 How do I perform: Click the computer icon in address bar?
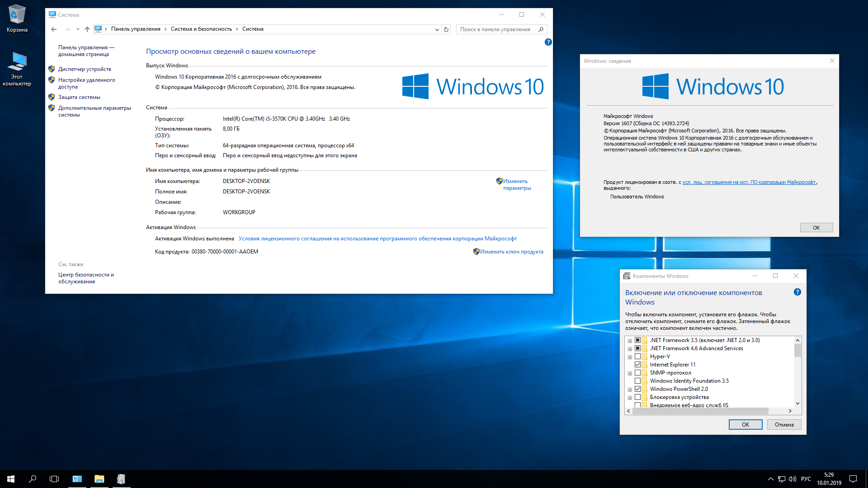(98, 29)
